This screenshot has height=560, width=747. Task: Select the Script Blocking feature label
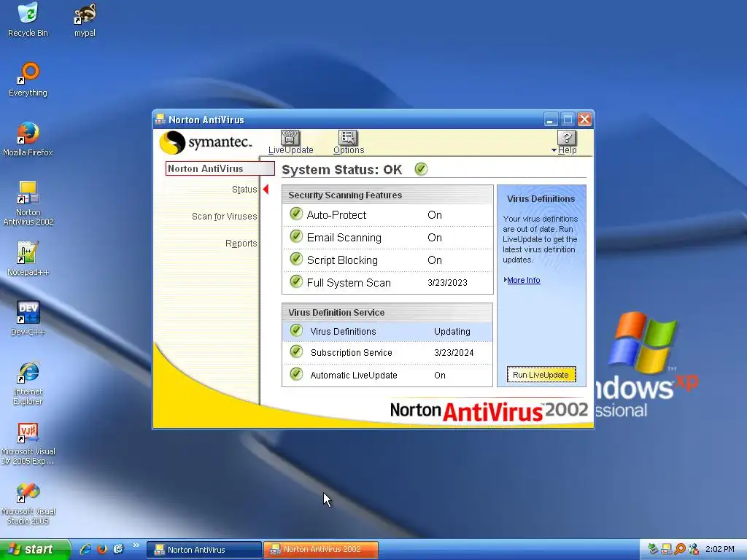342,260
